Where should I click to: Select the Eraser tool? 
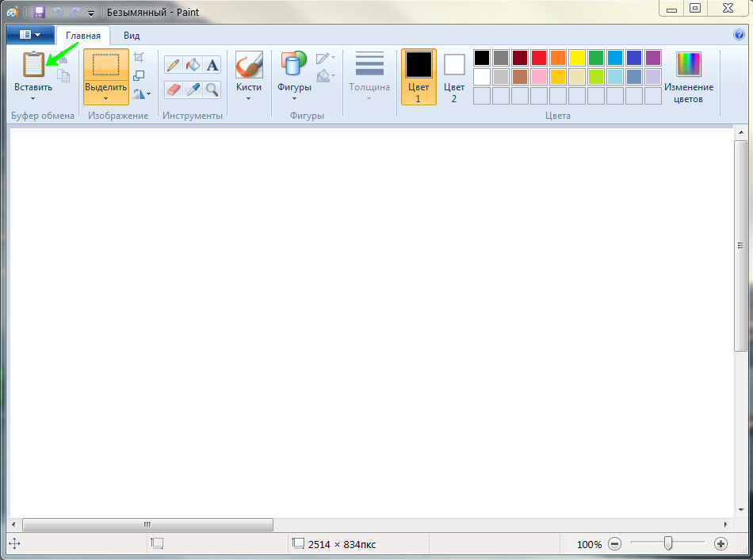click(x=174, y=90)
